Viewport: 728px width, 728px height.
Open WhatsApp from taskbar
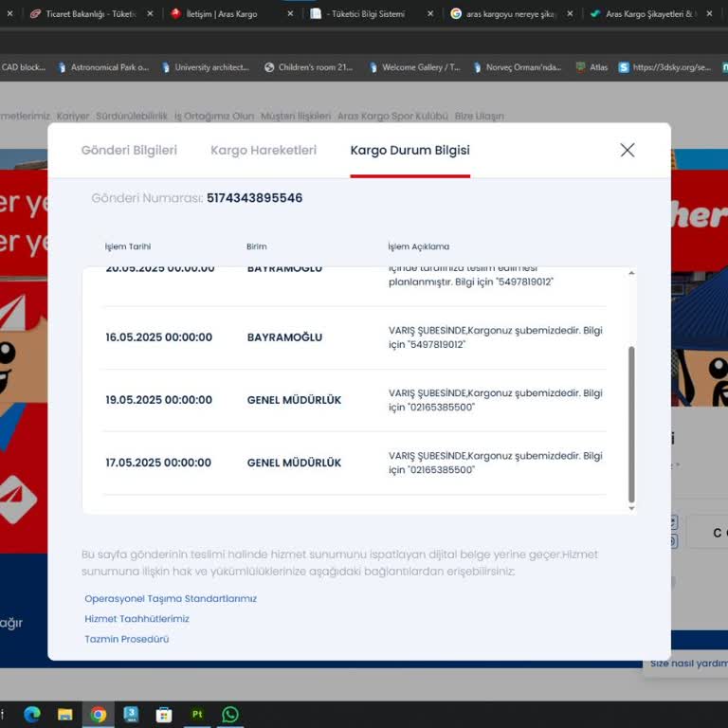pyautogui.click(x=230, y=714)
